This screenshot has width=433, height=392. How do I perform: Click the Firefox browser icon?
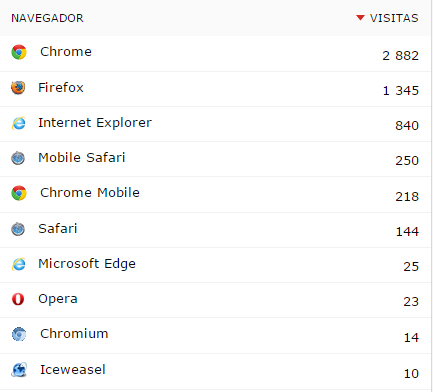tap(18, 88)
